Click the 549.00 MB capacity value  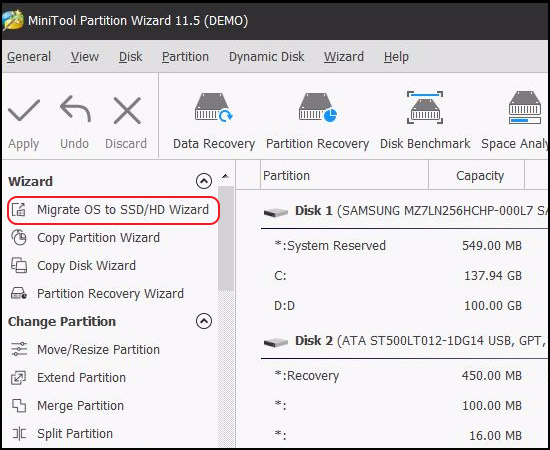pyautogui.click(x=492, y=246)
